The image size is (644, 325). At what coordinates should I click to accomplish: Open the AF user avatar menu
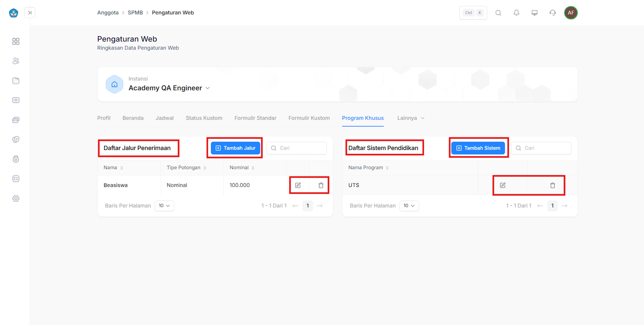click(571, 13)
